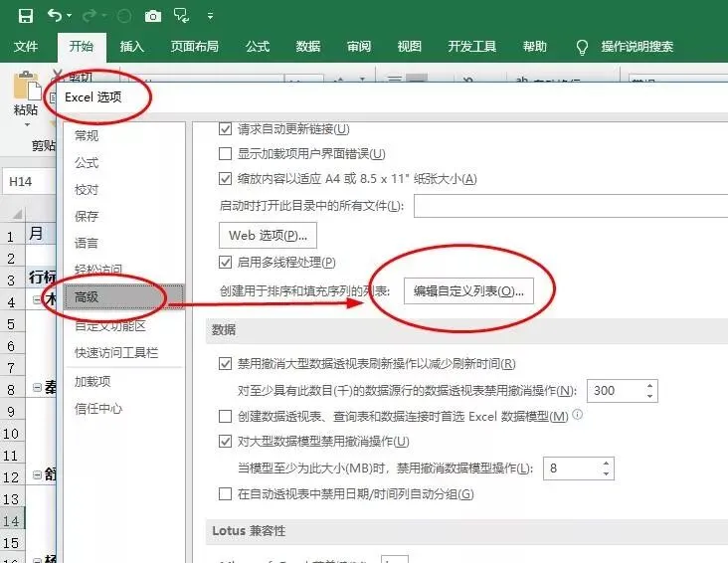This screenshot has height=563, width=728.
Task: Decrease the 300 value with down spinner
Action: point(650,396)
